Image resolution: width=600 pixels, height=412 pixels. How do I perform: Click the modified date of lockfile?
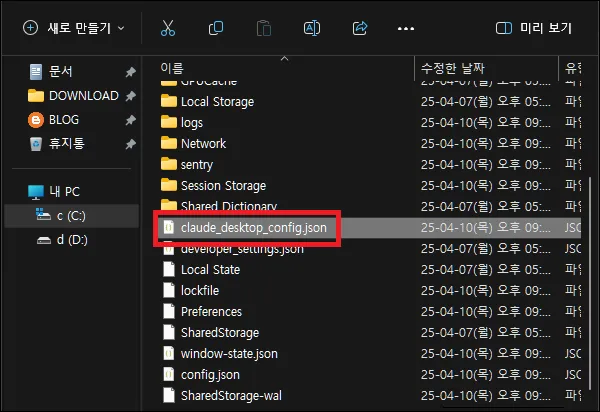tap(486, 291)
